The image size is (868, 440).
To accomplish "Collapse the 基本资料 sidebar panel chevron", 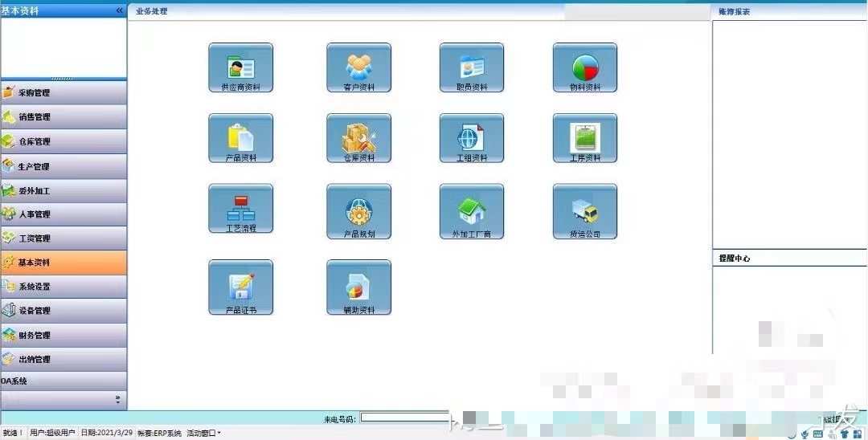I will click(119, 10).
